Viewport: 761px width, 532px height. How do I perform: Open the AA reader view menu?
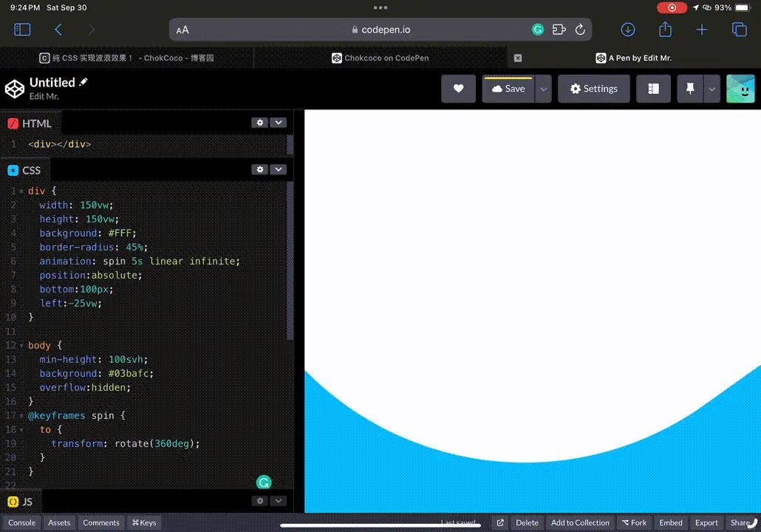tap(182, 30)
